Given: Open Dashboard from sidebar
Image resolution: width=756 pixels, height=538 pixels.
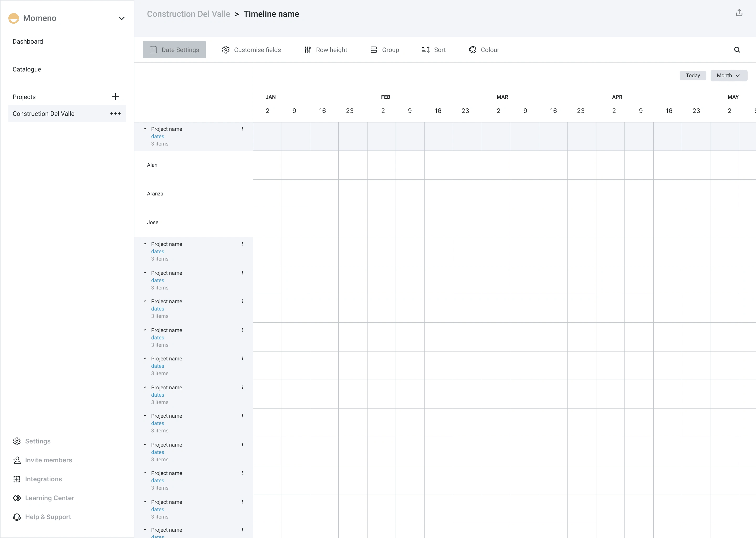Looking at the screenshot, I should pyautogui.click(x=27, y=41).
